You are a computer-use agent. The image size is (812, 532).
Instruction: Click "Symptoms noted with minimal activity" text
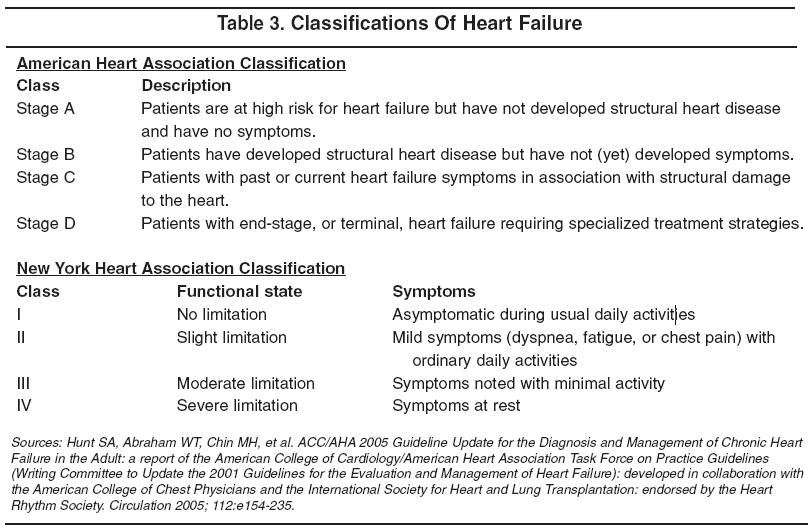[x=528, y=383]
